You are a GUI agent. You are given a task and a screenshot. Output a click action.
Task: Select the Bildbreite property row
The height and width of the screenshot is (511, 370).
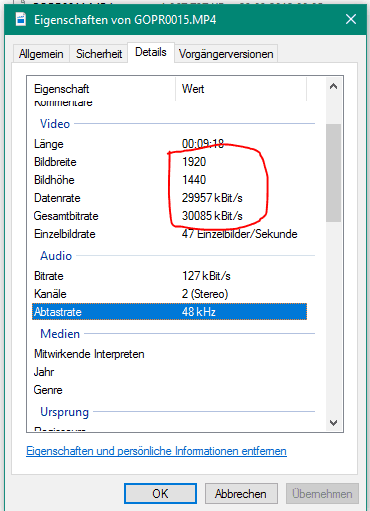[169, 162]
